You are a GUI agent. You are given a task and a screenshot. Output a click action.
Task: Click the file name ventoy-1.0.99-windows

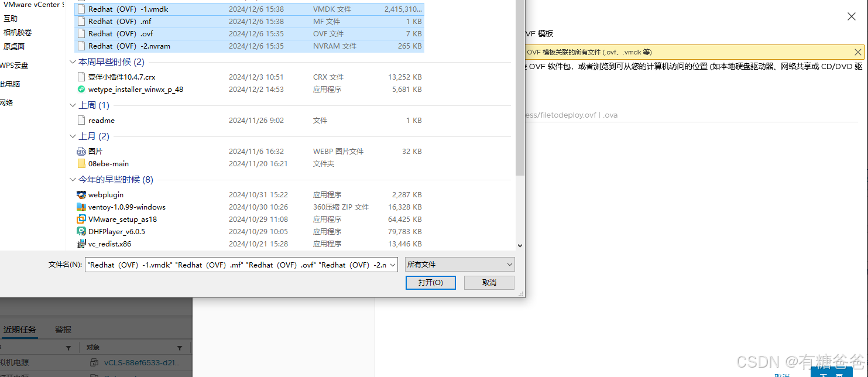click(x=127, y=207)
